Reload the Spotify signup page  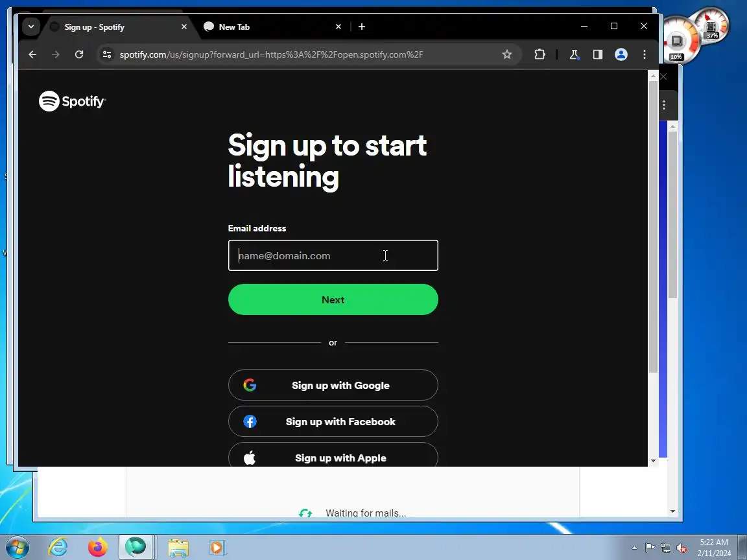point(79,54)
